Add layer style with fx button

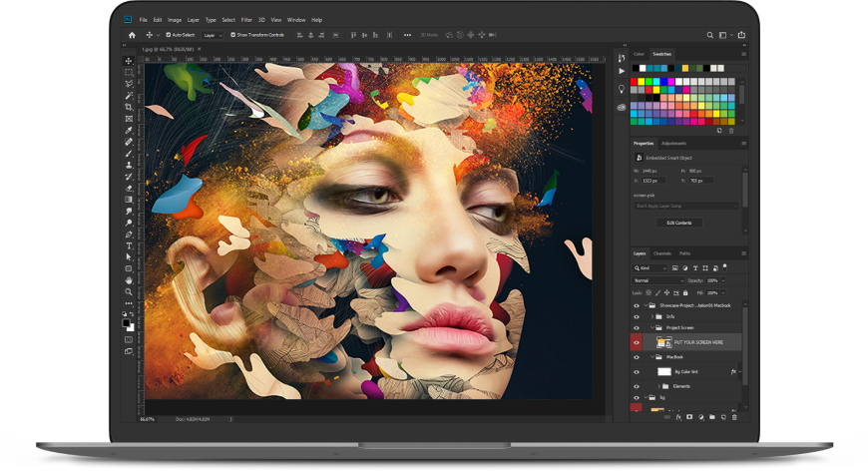678,417
